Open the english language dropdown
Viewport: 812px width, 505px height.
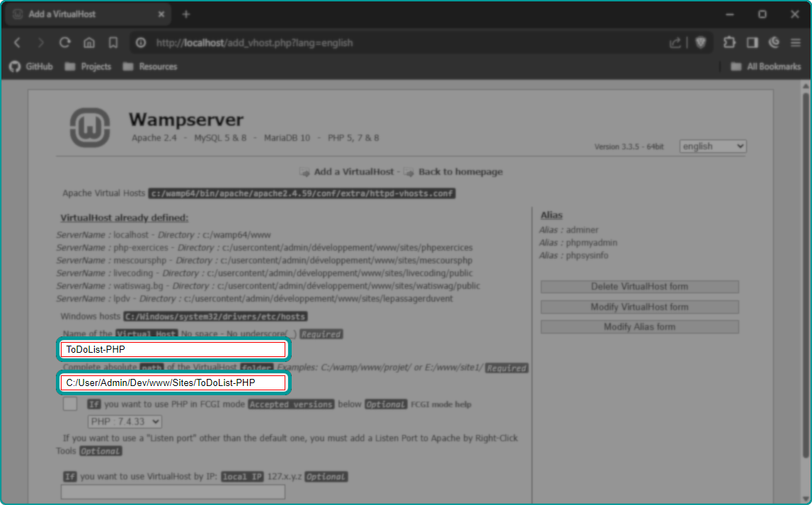pos(713,146)
